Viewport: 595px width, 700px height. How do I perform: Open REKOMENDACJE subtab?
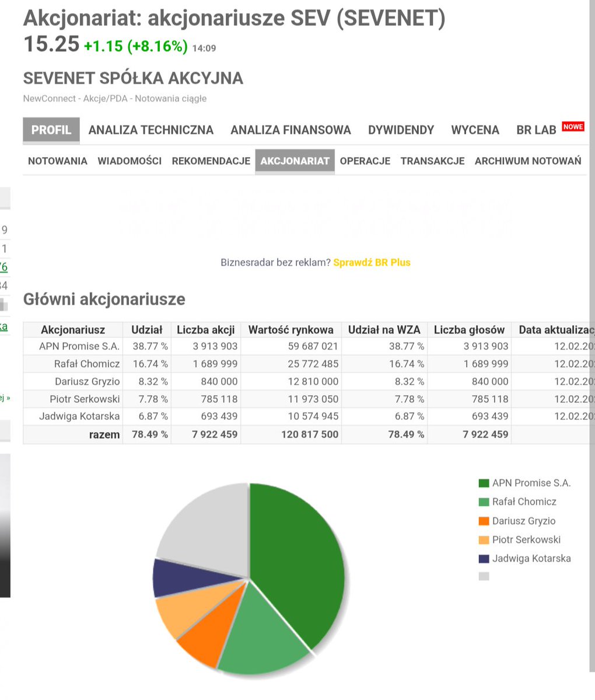211,161
